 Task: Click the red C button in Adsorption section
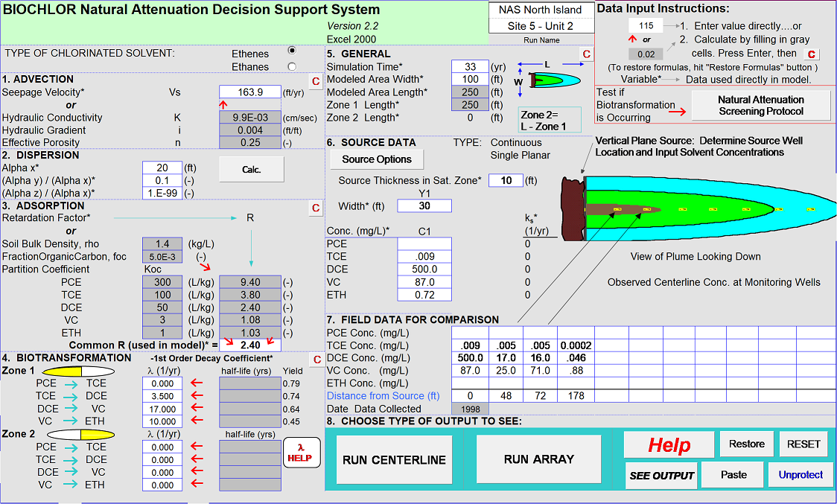(x=315, y=208)
